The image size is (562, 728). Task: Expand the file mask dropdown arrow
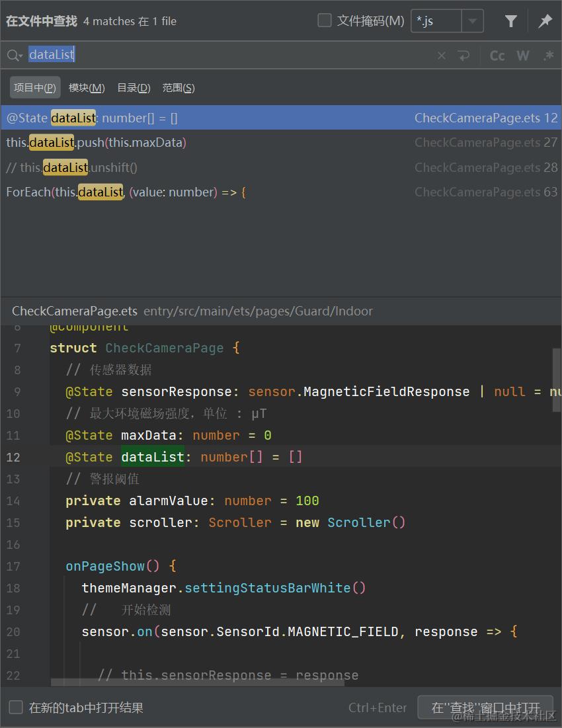[x=473, y=21]
